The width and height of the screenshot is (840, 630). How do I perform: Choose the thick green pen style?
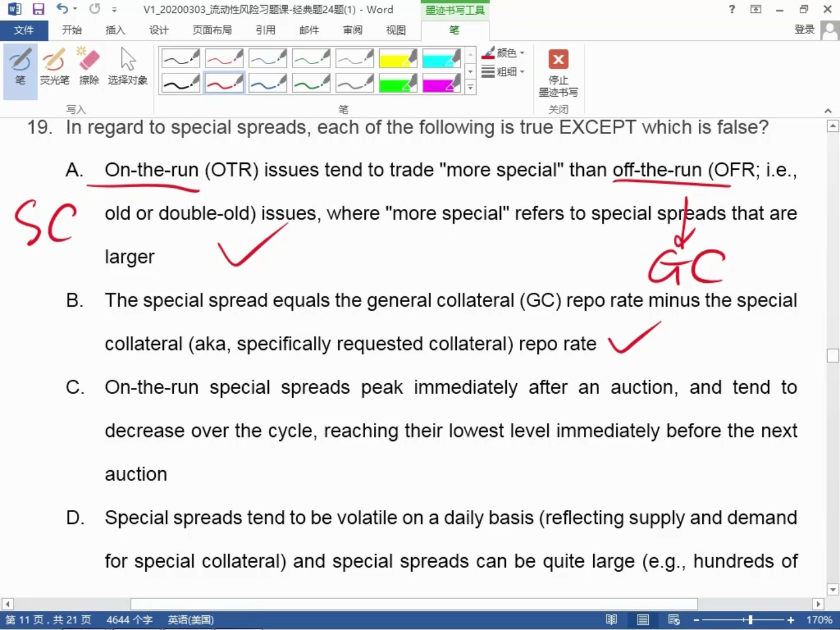point(311,83)
